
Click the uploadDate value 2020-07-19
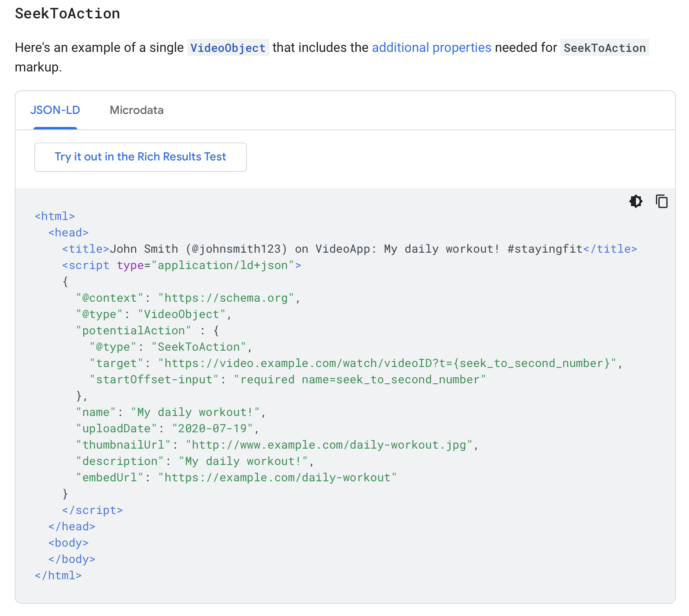(212, 429)
